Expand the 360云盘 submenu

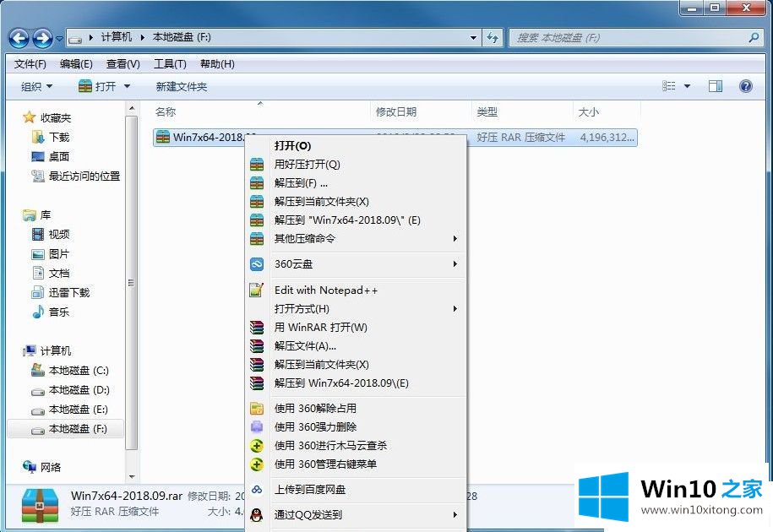click(x=356, y=264)
